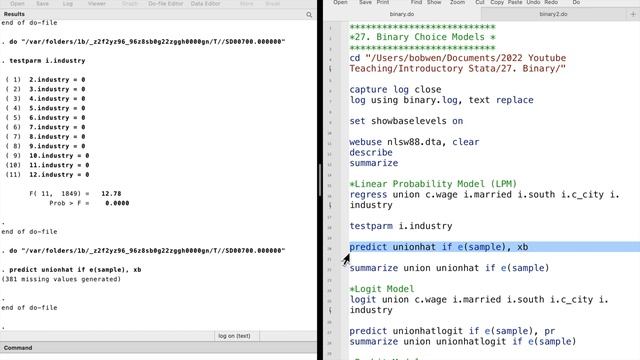
Task: Open the Viewer from Stata toolbar
Action: point(97,3)
